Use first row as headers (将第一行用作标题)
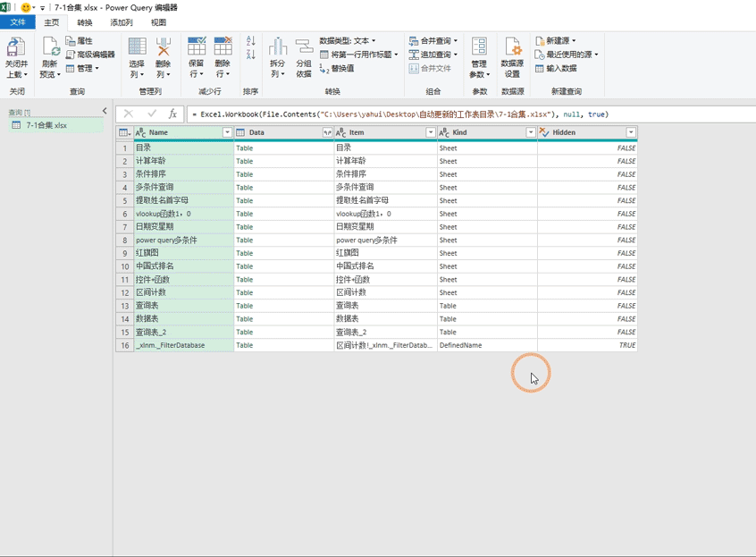Image resolution: width=756 pixels, height=557 pixels. pos(359,55)
